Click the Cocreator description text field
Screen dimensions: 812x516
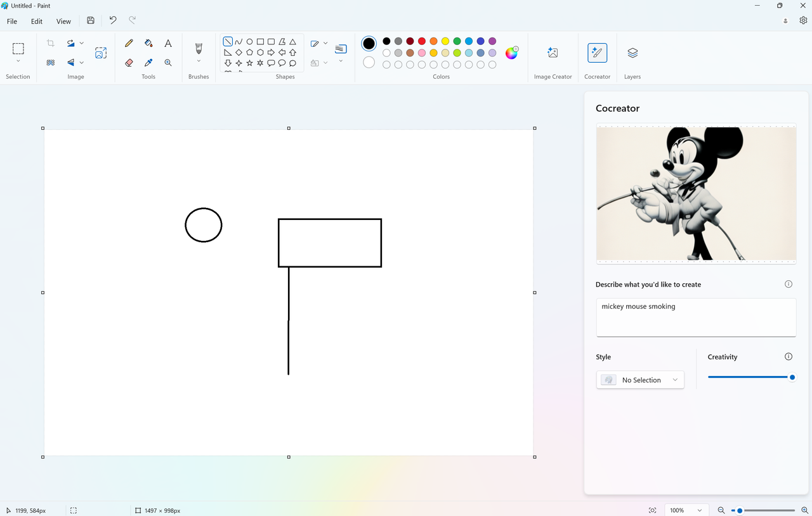coord(696,318)
